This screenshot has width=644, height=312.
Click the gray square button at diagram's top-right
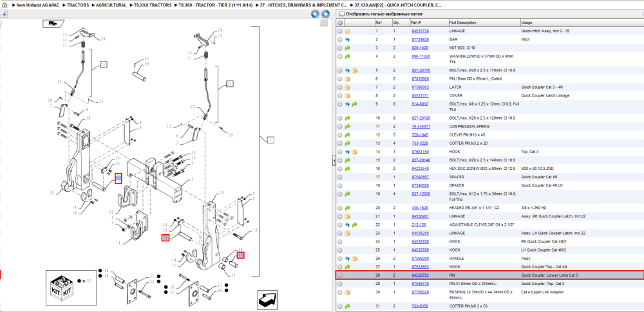pyautogui.click(x=325, y=23)
